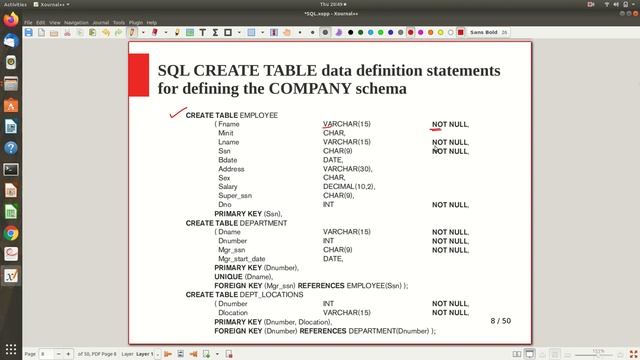640x360 pixels.
Task: Pick the bright green color swatch
Action: coord(380,32)
